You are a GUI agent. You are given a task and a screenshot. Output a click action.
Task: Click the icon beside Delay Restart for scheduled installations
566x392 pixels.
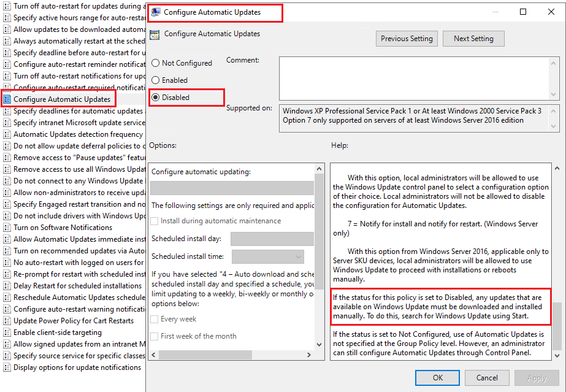pyautogui.click(x=7, y=285)
